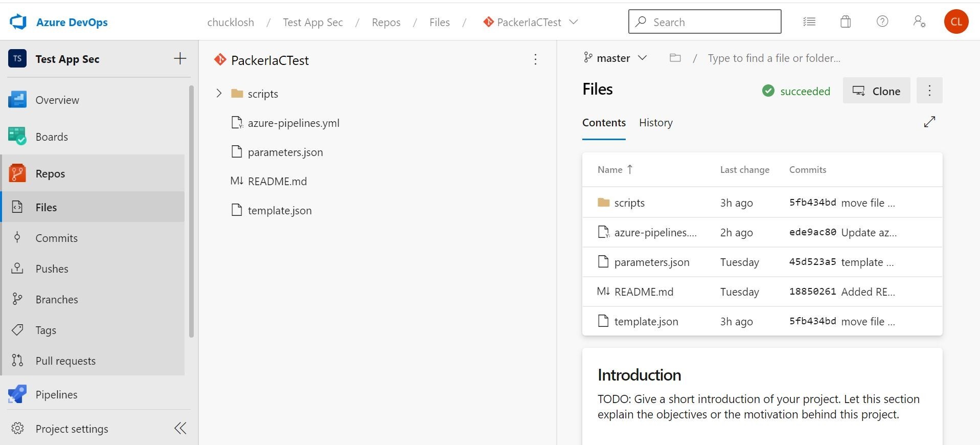The width and height of the screenshot is (980, 445).
Task: Enter full screen with the expand arrows icon
Action: (929, 122)
